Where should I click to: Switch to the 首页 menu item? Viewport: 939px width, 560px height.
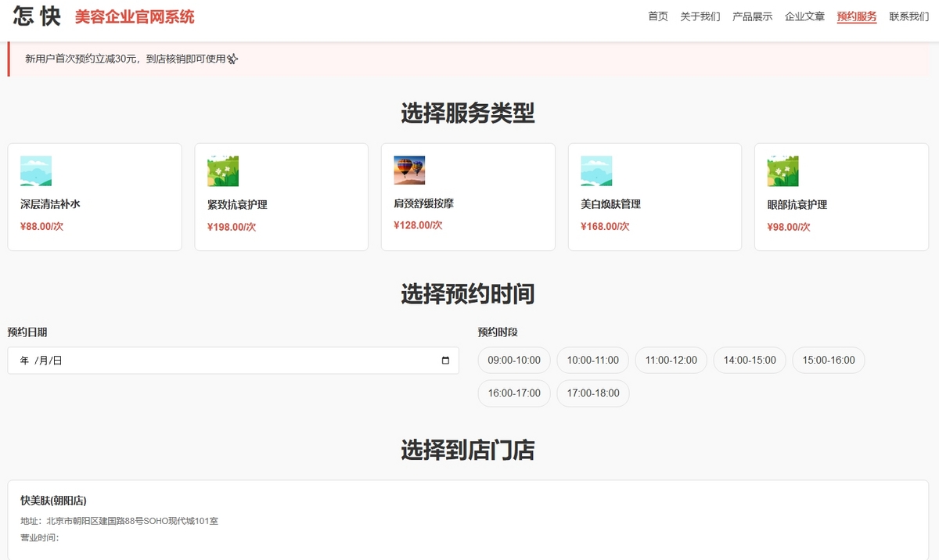click(x=657, y=16)
